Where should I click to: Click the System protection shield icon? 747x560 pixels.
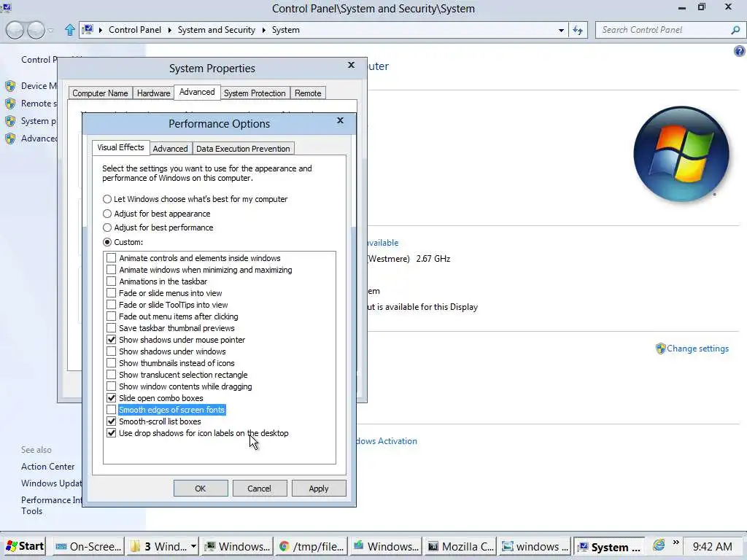point(10,121)
